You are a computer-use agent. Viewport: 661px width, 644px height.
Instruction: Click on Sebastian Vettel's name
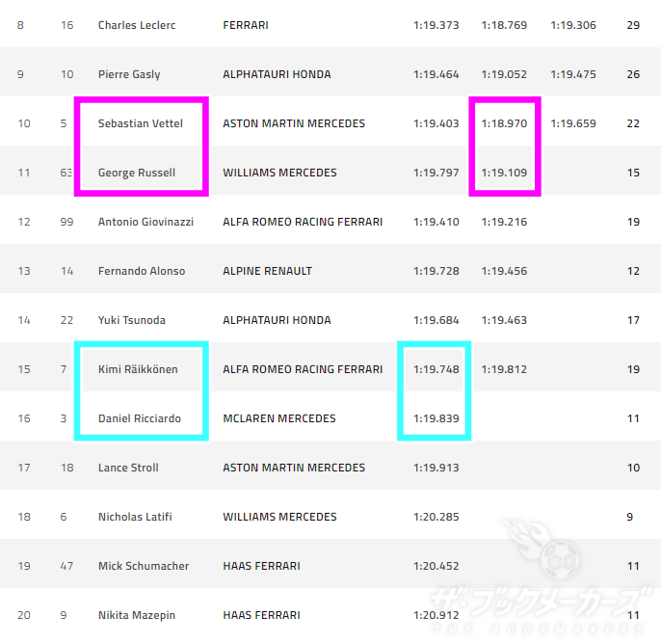[141, 123]
